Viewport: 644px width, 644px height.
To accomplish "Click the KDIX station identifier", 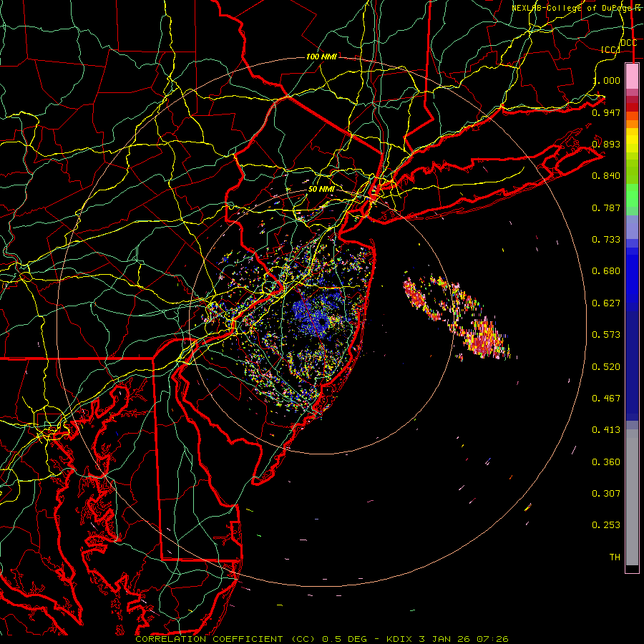I will pos(400,639).
